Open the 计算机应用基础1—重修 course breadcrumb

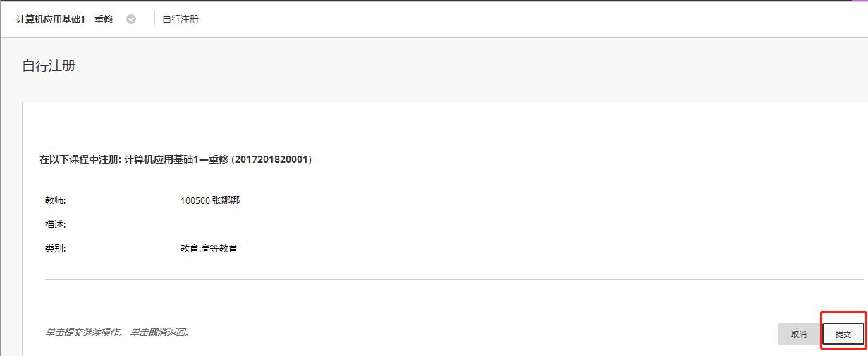64,20
